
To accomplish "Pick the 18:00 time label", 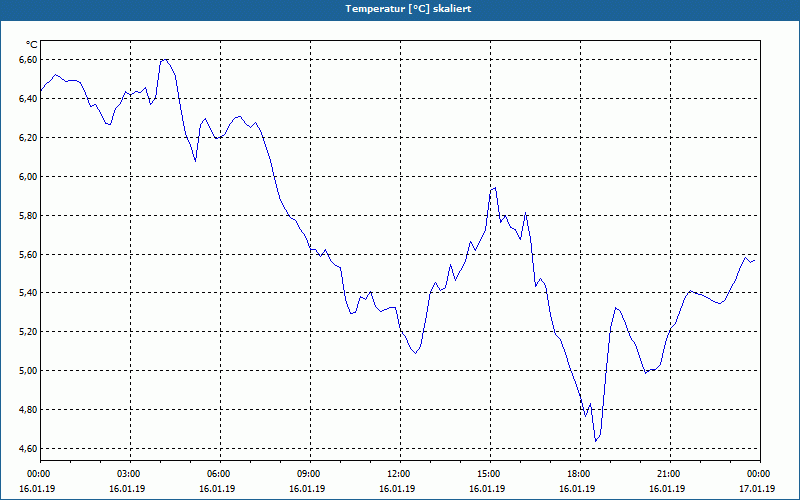I will (x=579, y=474).
